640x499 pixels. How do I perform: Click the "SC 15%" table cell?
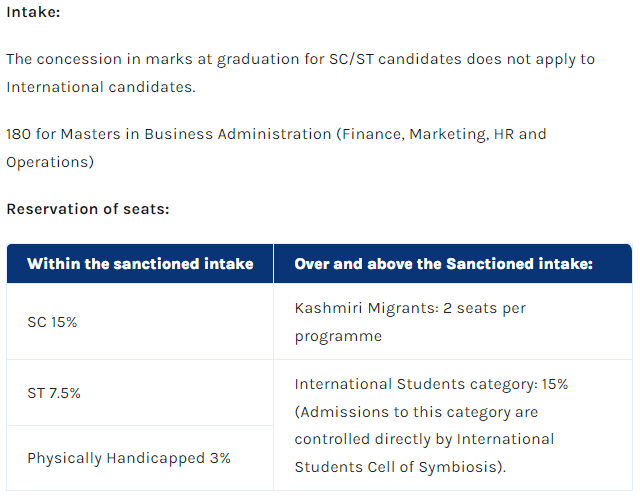tap(52, 323)
